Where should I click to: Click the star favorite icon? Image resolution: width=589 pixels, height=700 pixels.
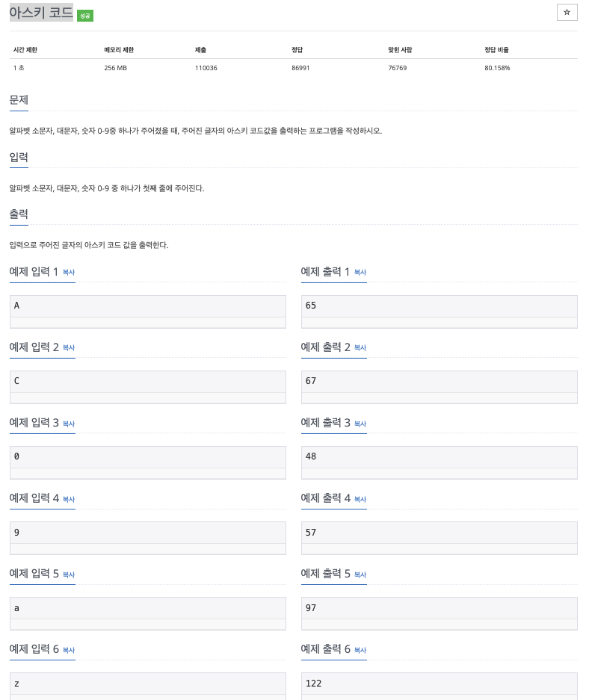pyautogui.click(x=567, y=13)
